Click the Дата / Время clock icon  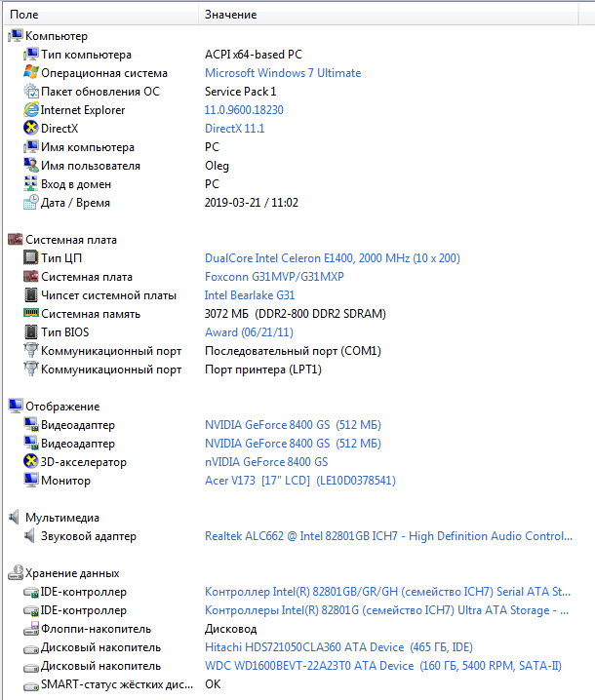[31, 202]
